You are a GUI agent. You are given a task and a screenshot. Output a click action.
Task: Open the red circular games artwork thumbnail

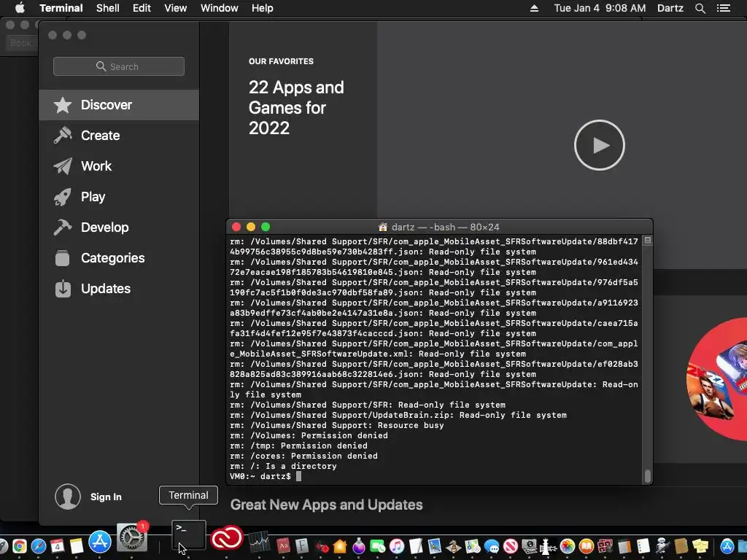716,378
